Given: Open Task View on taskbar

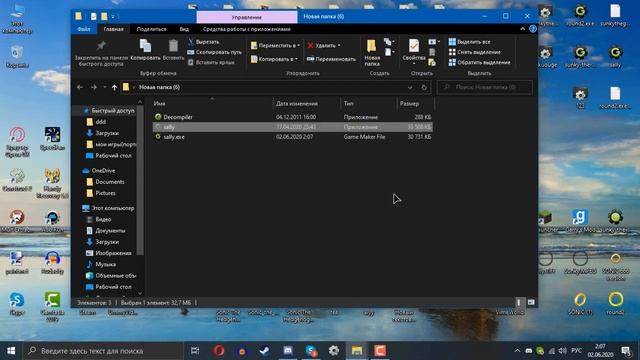Looking at the screenshot, I should [x=195, y=351].
